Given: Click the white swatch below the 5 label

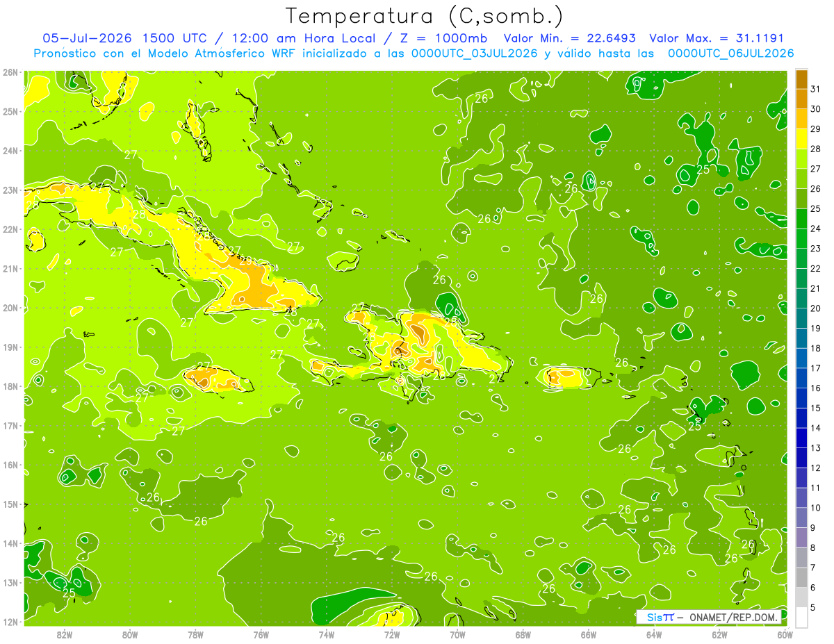Looking at the screenshot, I should (801, 617).
